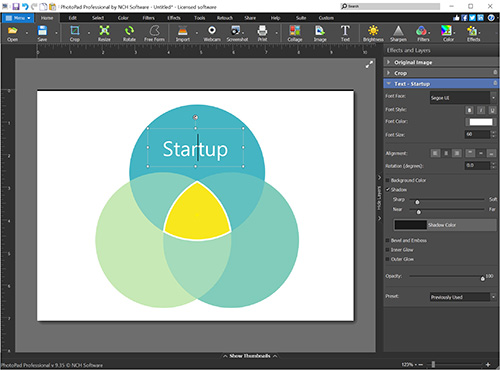Open the Collage tool
500x370 pixels.
click(x=295, y=33)
